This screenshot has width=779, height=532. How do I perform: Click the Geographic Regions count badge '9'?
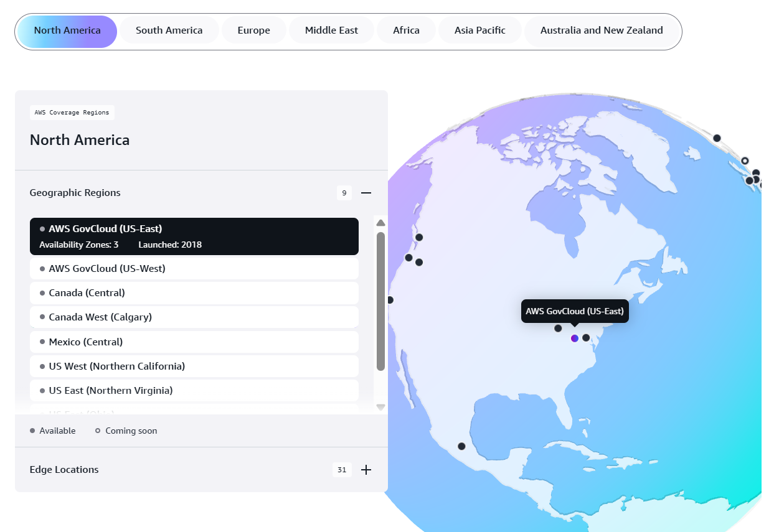(344, 193)
